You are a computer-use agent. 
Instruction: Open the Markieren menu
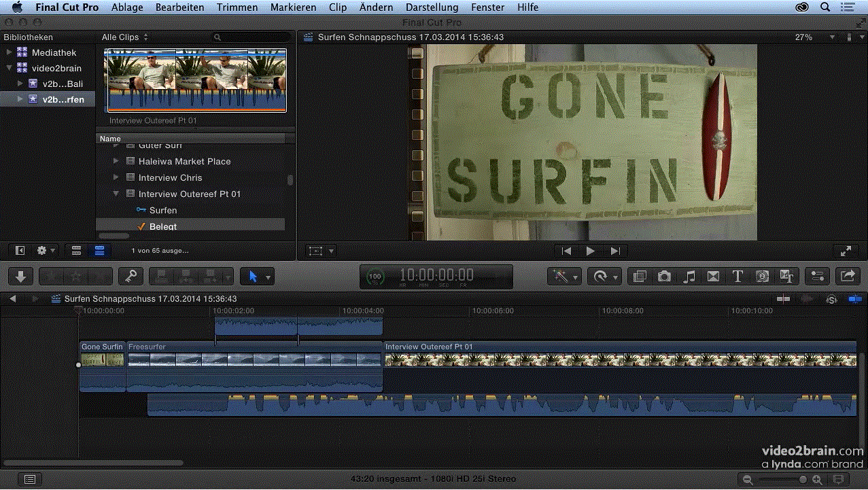click(293, 7)
